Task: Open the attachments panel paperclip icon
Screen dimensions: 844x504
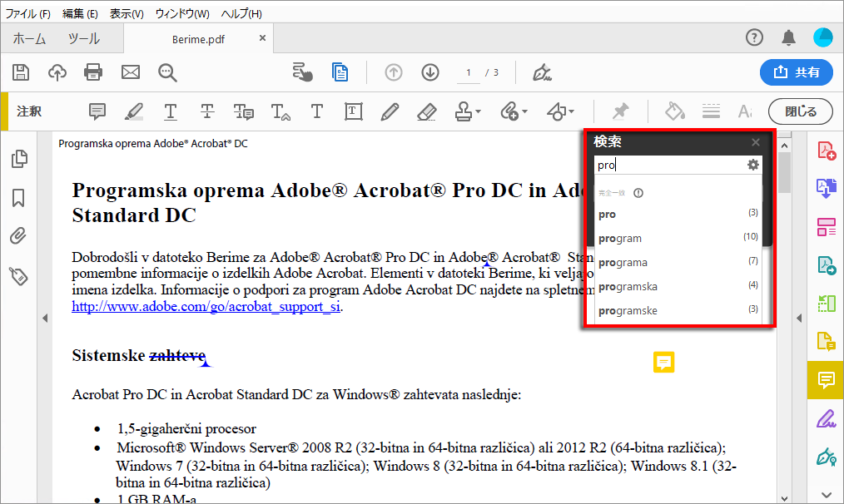Action: (18, 236)
